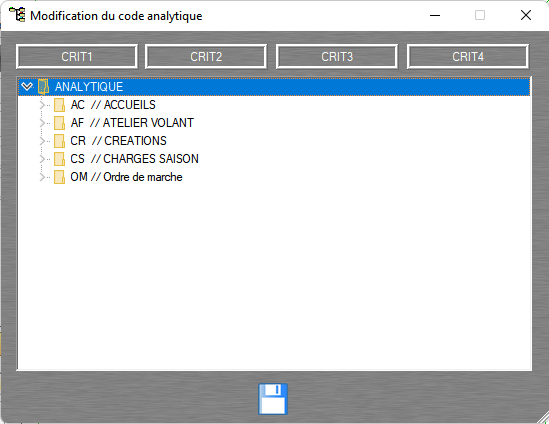
Task: Click the blue floppy disk save icon
Action: 273,399
